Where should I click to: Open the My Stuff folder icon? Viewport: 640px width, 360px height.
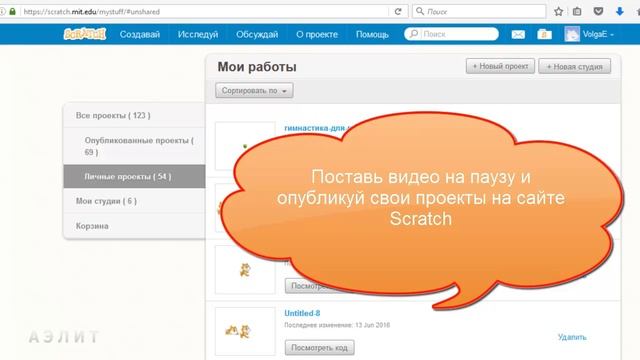[544, 34]
